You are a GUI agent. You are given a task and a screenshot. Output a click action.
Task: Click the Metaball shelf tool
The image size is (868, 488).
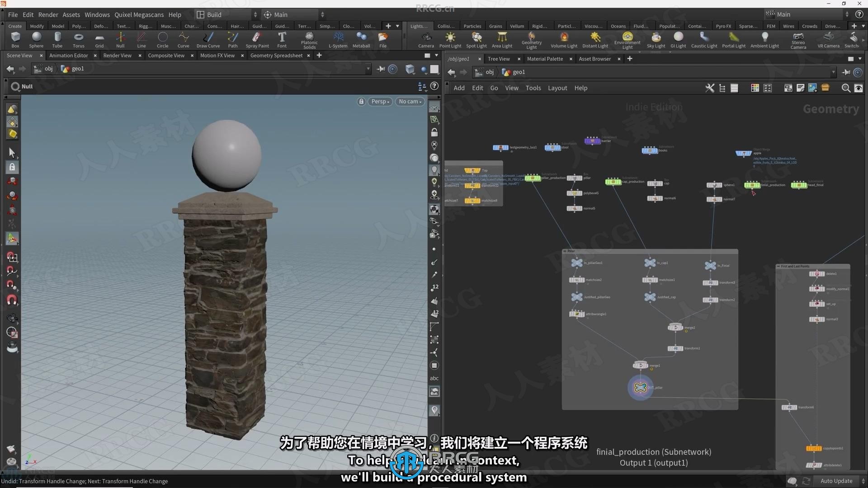point(361,39)
